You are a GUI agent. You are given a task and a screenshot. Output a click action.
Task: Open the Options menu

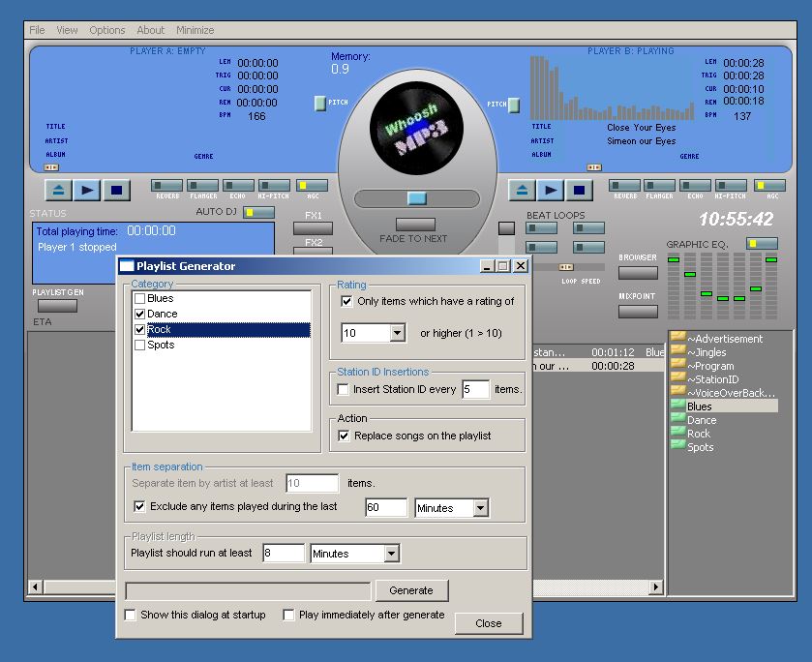(107, 30)
